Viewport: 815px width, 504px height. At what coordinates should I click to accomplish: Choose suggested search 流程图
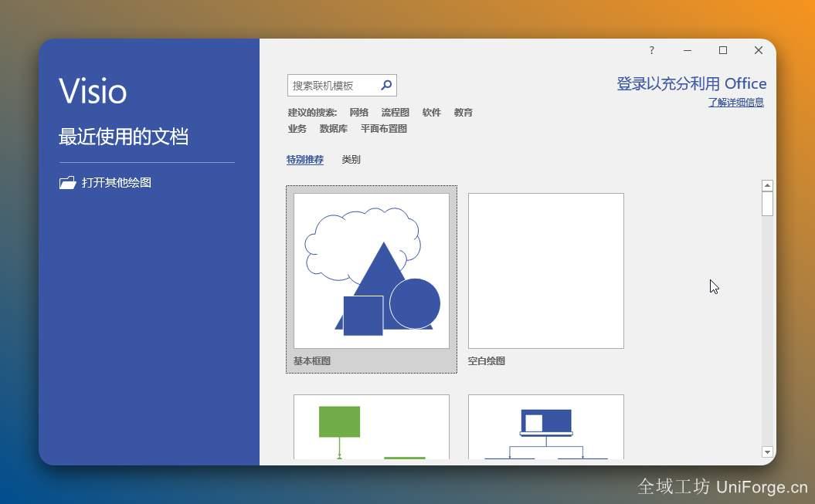pos(395,113)
